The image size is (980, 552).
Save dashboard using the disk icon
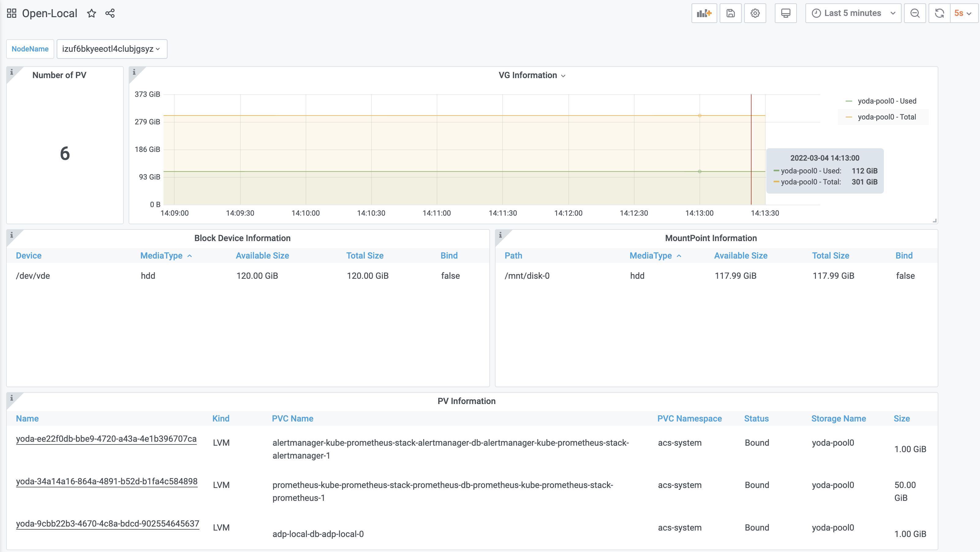730,13
